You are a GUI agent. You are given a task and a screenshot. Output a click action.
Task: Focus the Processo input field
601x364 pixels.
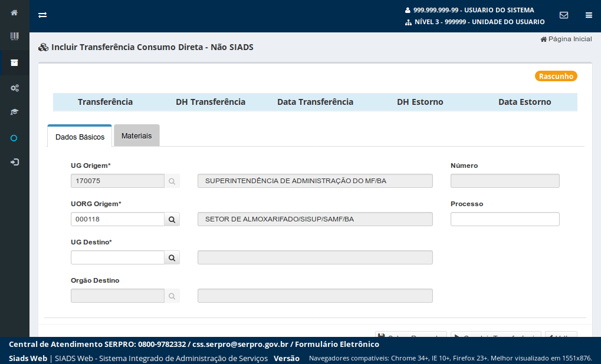(505, 219)
